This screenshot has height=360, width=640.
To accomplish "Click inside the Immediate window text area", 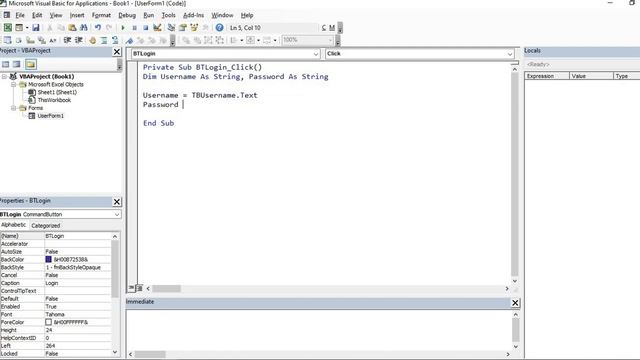I will click(319, 330).
